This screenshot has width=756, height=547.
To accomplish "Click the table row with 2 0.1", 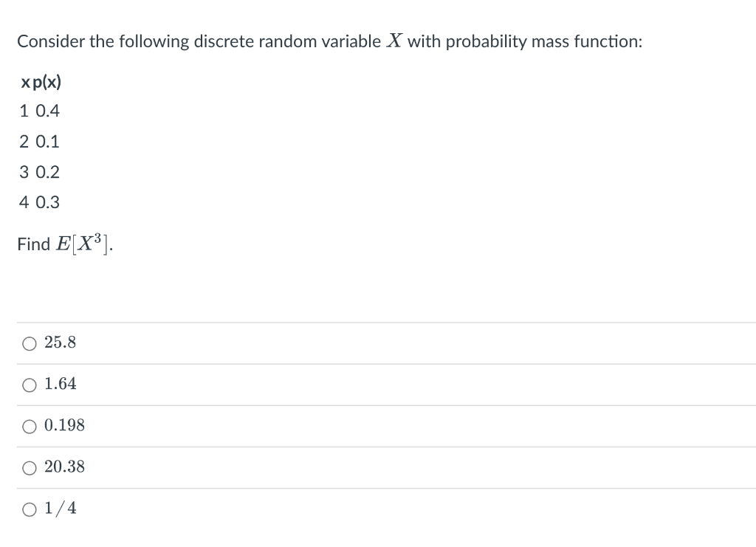I will click(x=40, y=142).
